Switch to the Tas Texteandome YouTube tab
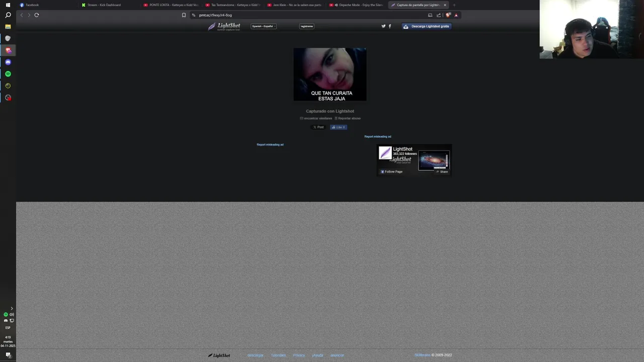 (x=232, y=5)
